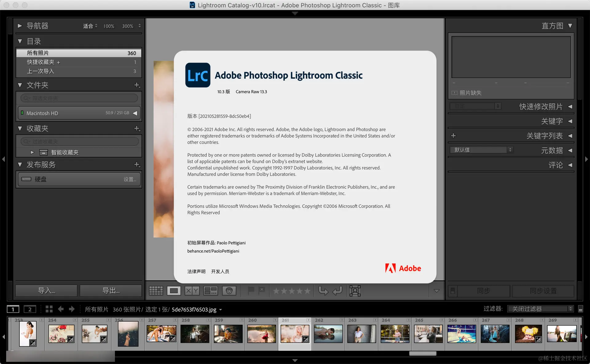Open 法律声明 link in About dialog

point(196,272)
